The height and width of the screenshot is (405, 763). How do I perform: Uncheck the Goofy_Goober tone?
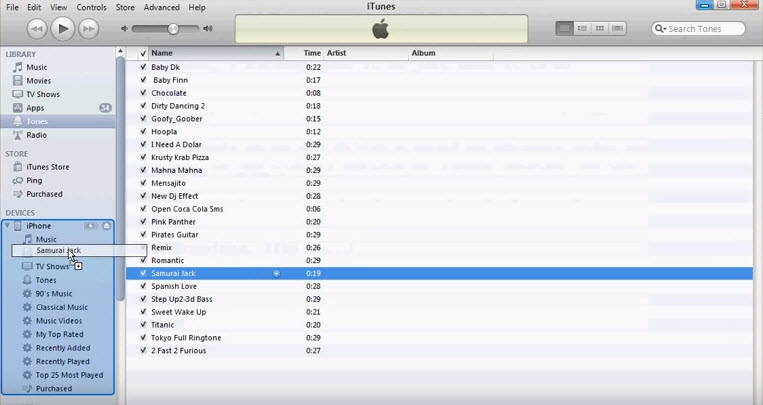[143, 119]
